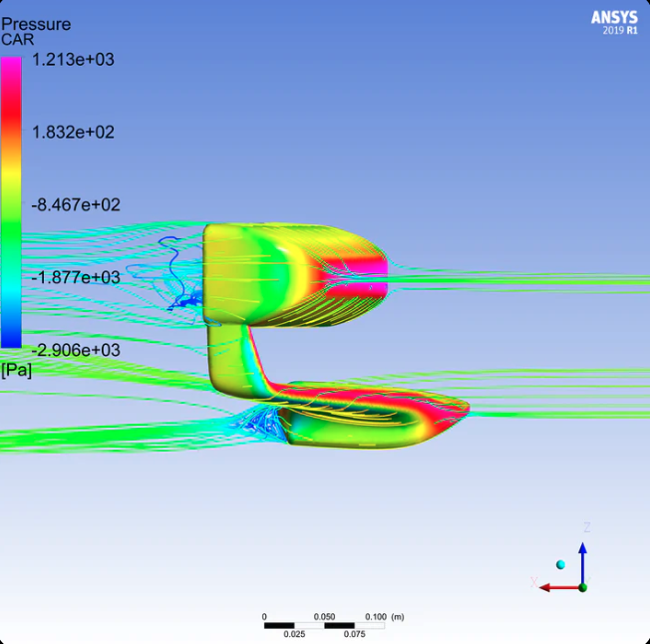
Task: Click the pressure legend color bar
Action: (x=11, y=202)
